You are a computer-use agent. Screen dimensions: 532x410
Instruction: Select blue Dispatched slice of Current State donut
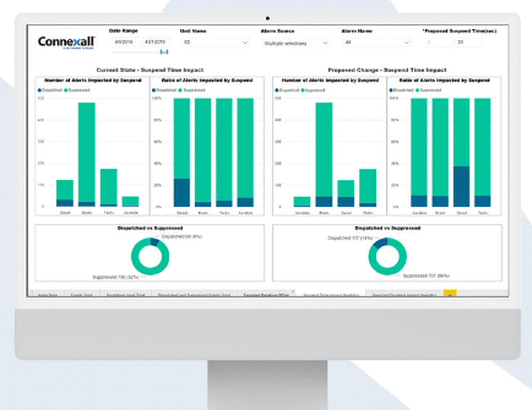point(155,242)
